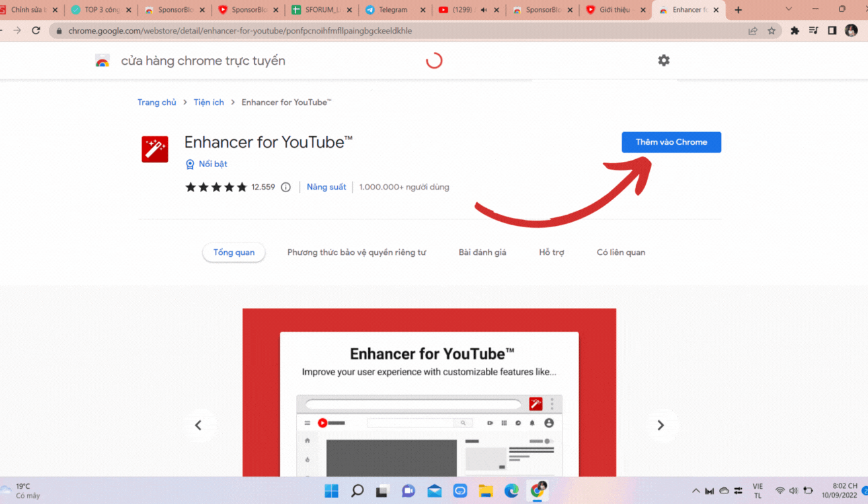868x504 pixels.
Task: Open media control icon in toolbar
Action: click(x=814, y=30)
